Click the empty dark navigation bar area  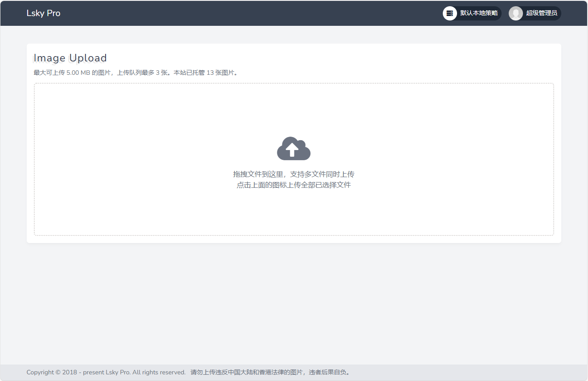[249, 13]
